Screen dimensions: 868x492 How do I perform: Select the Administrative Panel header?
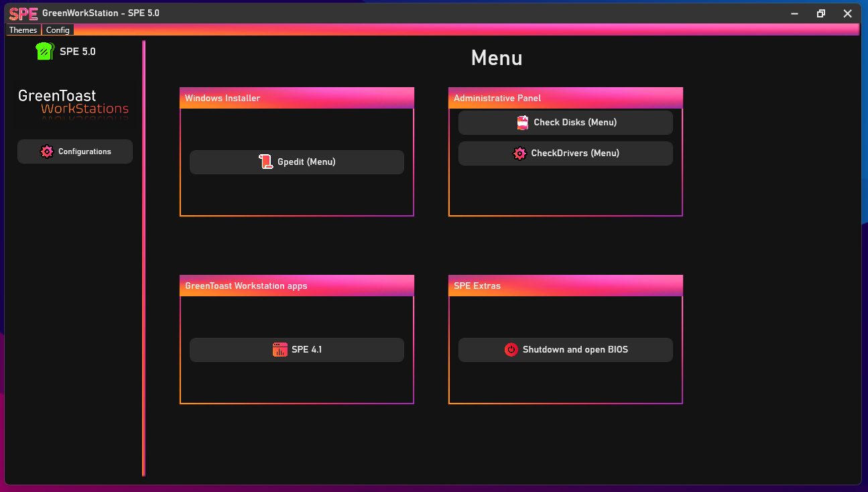coord(565,98)
